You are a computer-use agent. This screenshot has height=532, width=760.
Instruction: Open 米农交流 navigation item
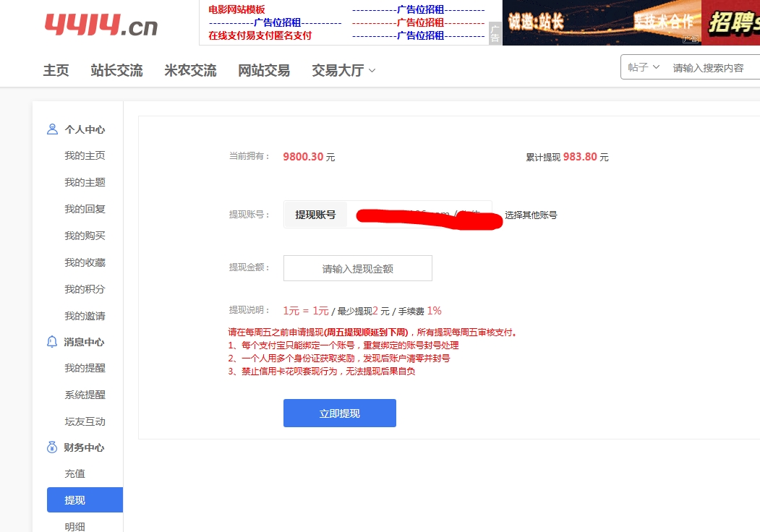[x=190, y=70]
